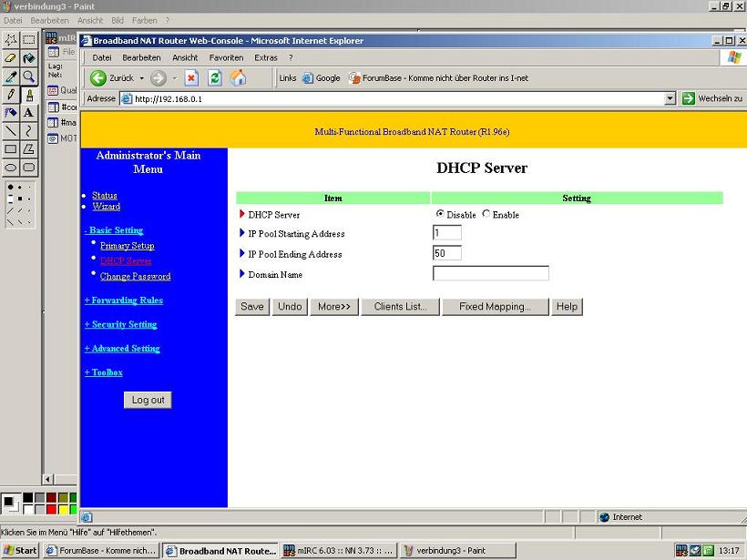This screenshot has width=747, height=560.
Task: Pick the black color swatch in Paint palette
Action: [28, 497]
